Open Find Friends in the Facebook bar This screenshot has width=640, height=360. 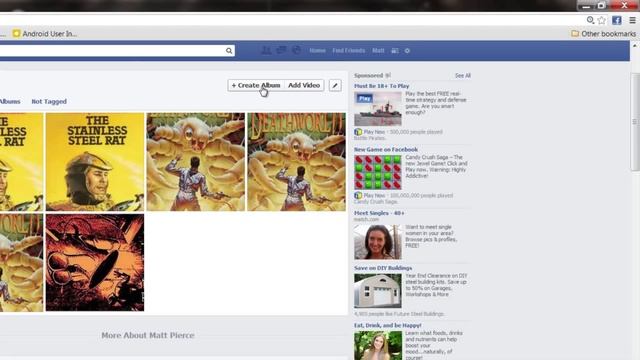[349, 51]
